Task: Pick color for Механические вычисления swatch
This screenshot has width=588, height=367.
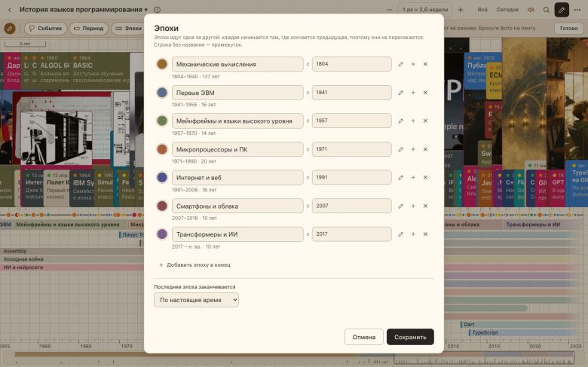Action: [x=162, y=64]
